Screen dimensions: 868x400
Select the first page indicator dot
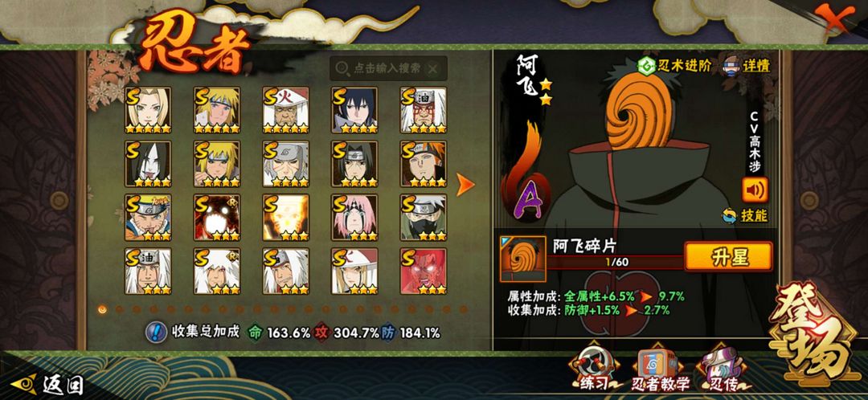click(102, 308)
